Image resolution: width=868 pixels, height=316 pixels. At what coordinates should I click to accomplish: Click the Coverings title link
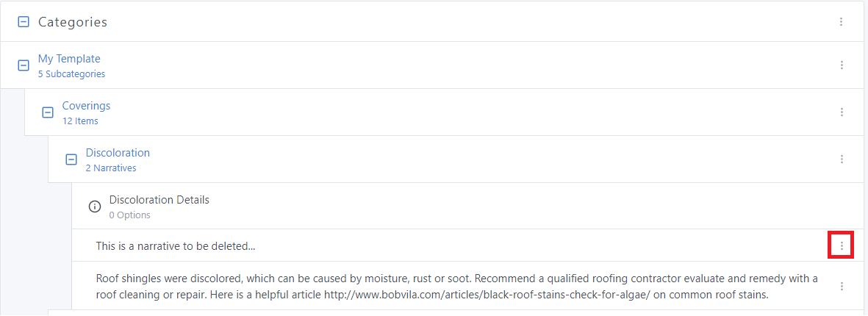point(86,106)
